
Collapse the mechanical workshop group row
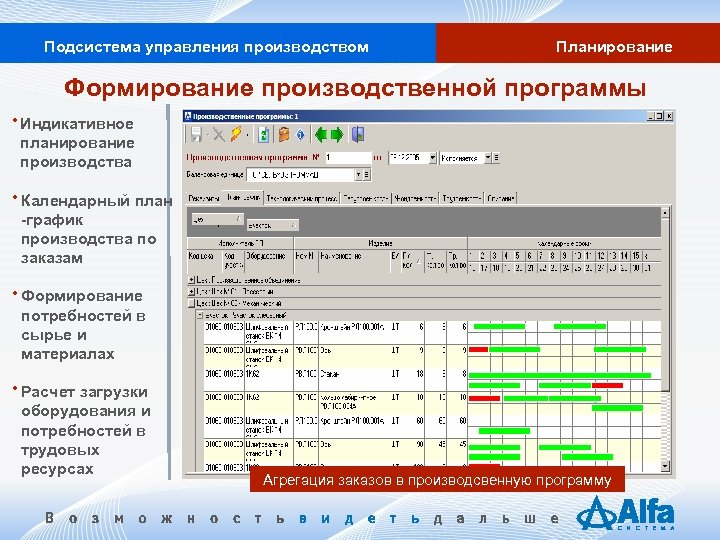191,304
